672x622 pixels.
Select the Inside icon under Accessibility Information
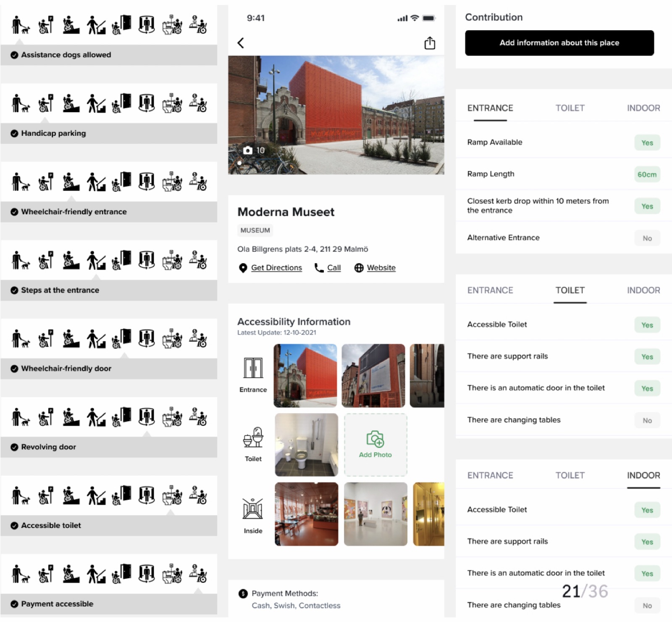pyautogui.click(x=253, y=509)
